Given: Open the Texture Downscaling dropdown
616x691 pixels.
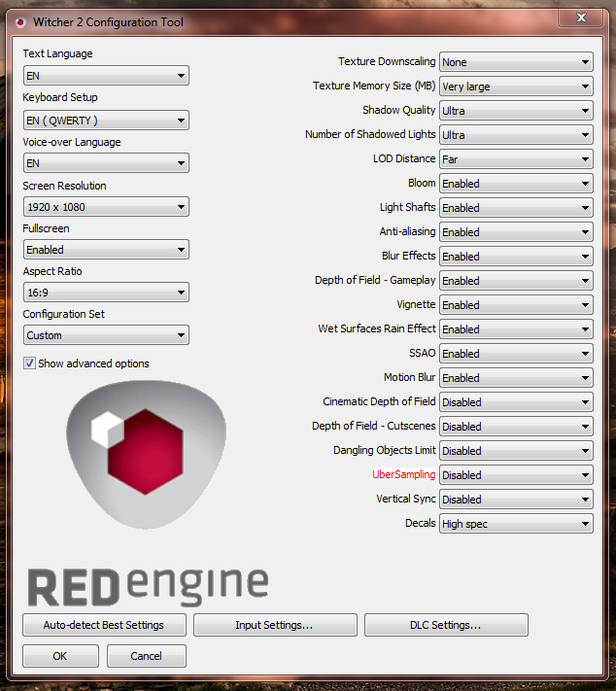Looking at the screenshot, I should pyautogui.click(x=516, y=61).
